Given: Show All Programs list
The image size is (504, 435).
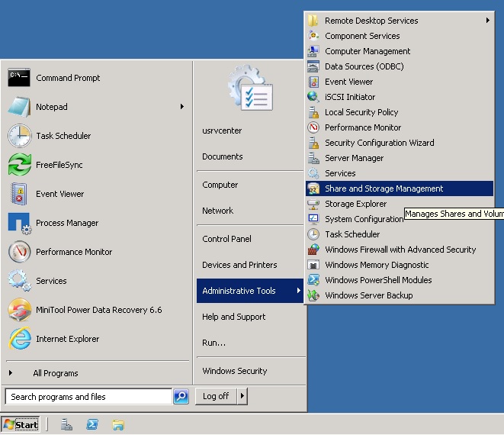Looking at the screenshot, I should [x=55, y=373].
